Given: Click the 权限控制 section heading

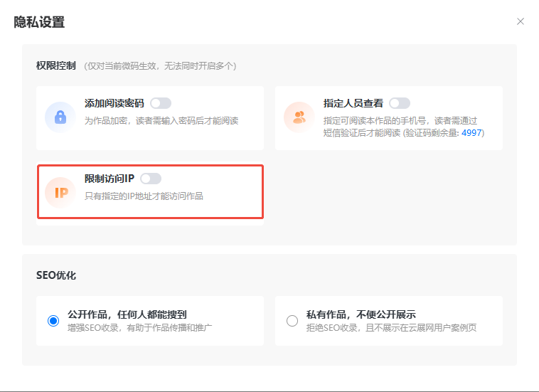Looking at the screenshot, I should [55, 65].
